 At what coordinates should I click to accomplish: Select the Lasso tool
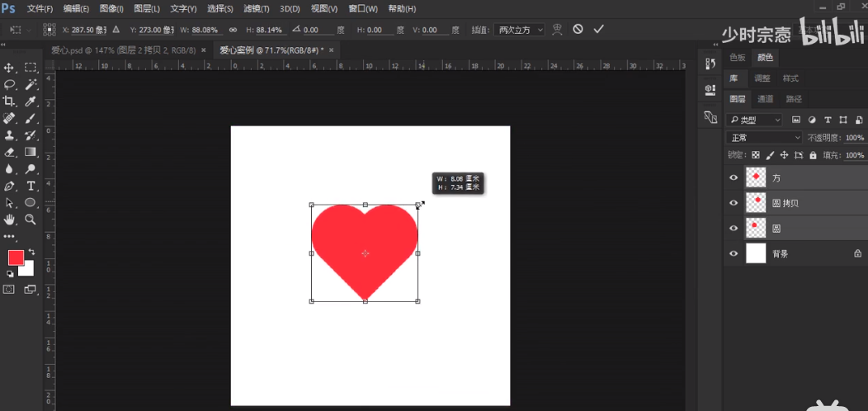click(x=9, y=84)
